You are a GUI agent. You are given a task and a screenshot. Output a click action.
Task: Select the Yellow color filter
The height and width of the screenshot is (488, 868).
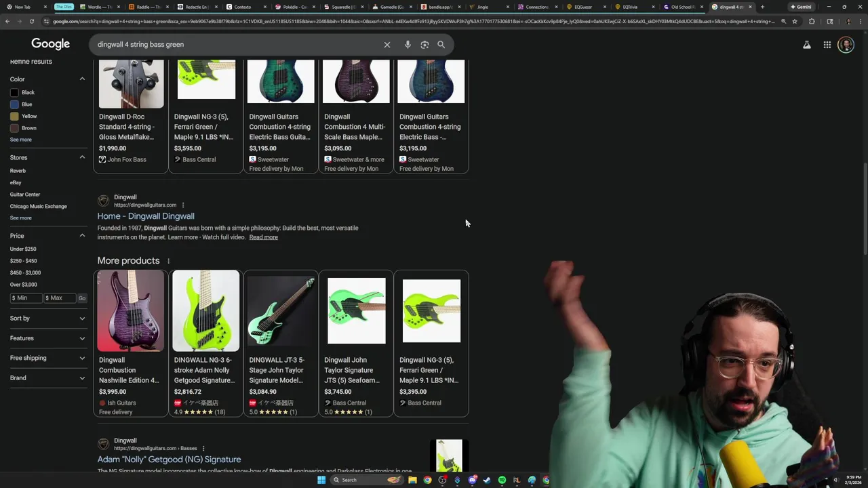pos(24,116)
